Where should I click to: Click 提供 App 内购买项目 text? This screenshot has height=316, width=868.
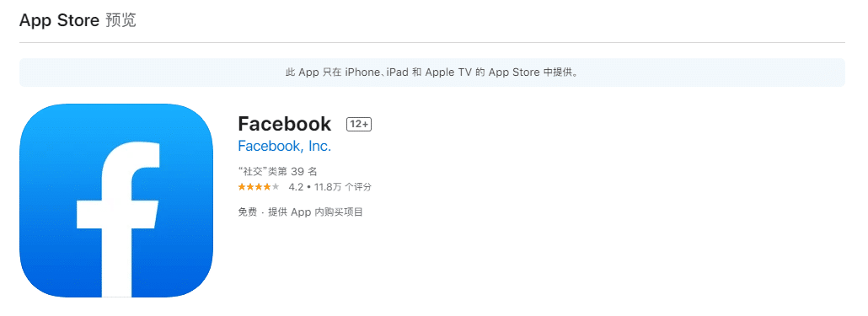315,212
